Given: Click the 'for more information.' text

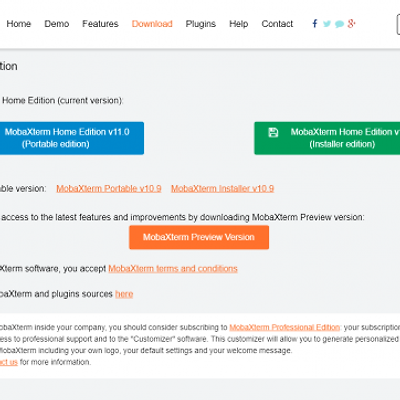Looking at the screenshot, I should coord(55,362).
